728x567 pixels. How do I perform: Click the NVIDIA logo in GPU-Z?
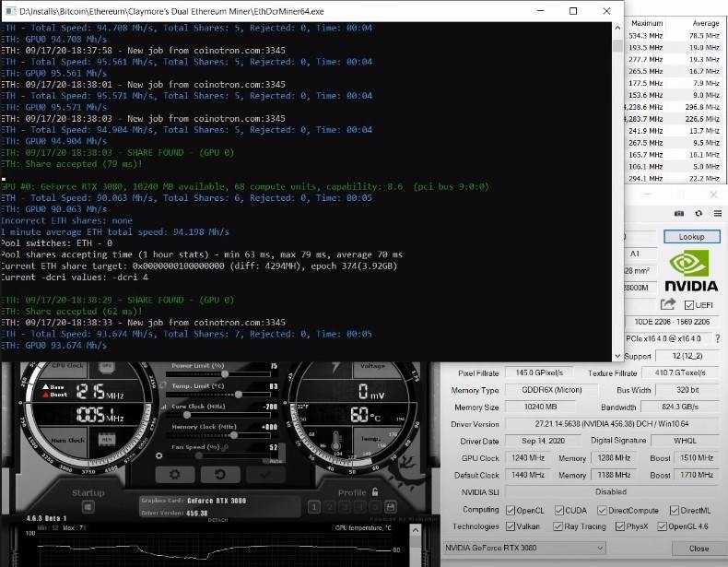[691, 271]
